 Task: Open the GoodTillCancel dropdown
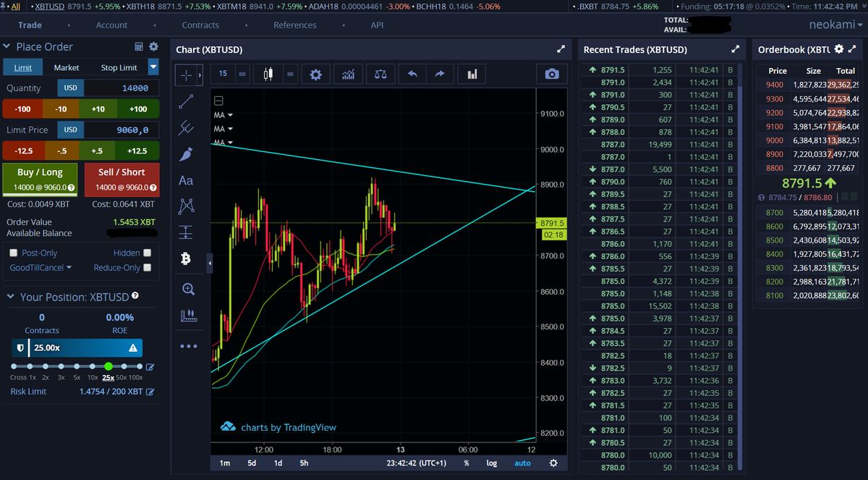[x=41, y=267]
